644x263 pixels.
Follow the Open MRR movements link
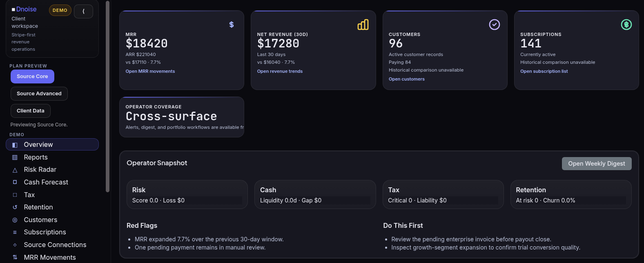click(x=150, y=71)
